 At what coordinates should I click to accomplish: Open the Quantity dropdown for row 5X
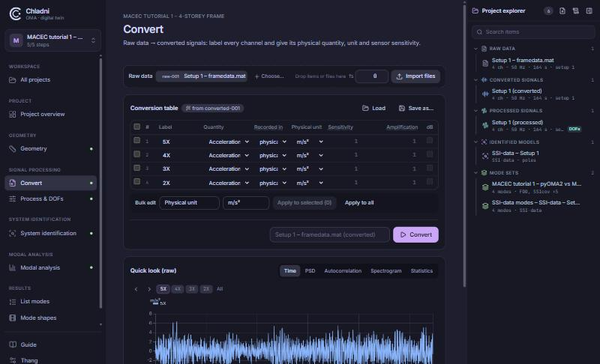tap(229, 142)
